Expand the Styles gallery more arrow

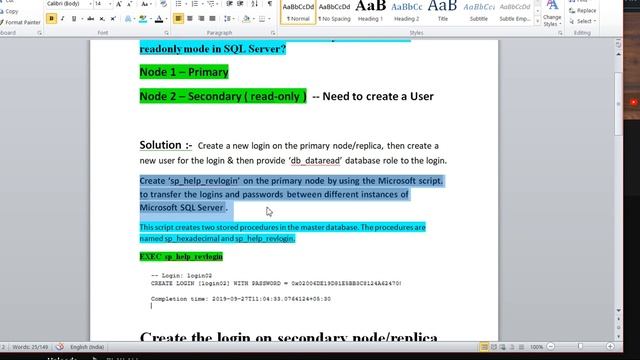tap(538, 20)
